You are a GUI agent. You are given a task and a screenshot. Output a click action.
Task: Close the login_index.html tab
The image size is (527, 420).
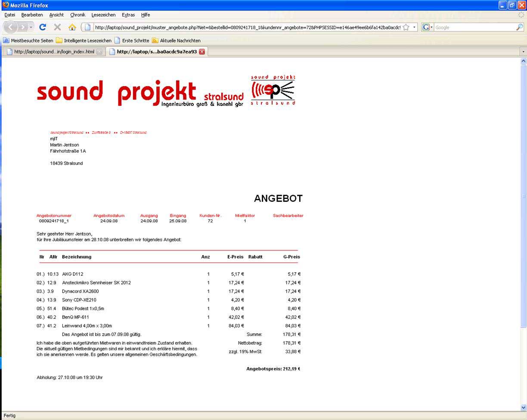point(99,52)
